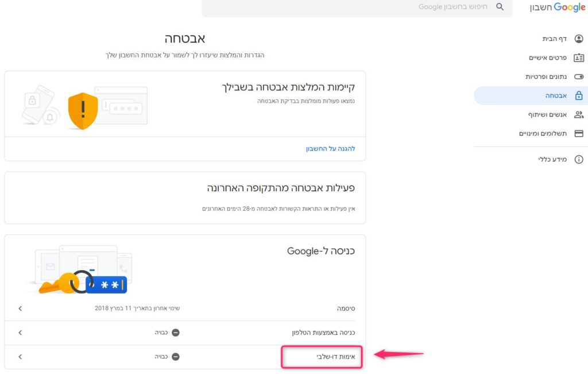Click the key and password illustration
588x374 pixels.
click(x=83, y=283)
